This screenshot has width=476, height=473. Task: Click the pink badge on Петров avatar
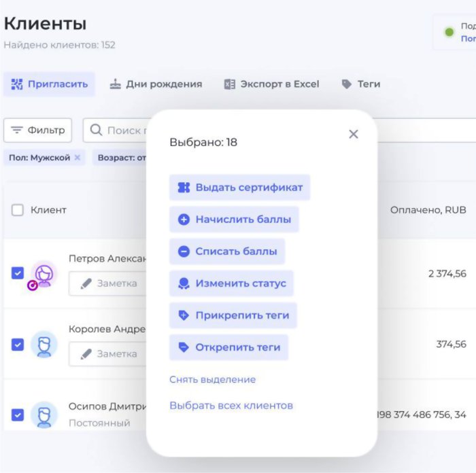coord(33,285)
